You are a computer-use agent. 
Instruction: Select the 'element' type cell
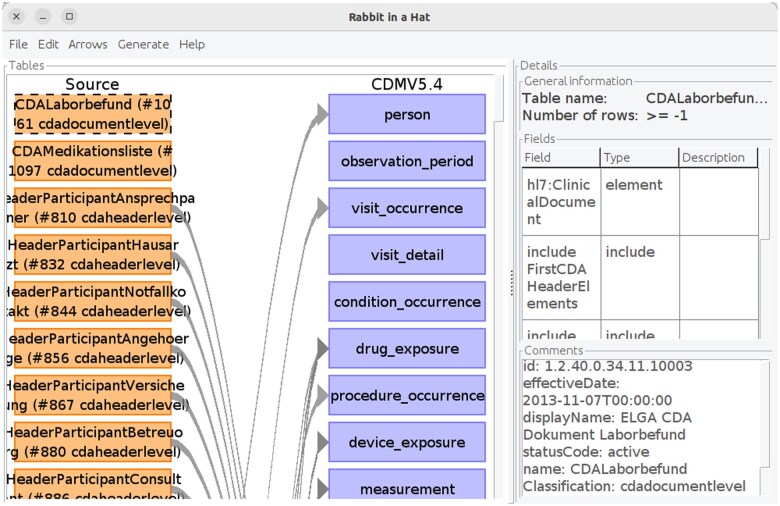[x=640, y=202]
